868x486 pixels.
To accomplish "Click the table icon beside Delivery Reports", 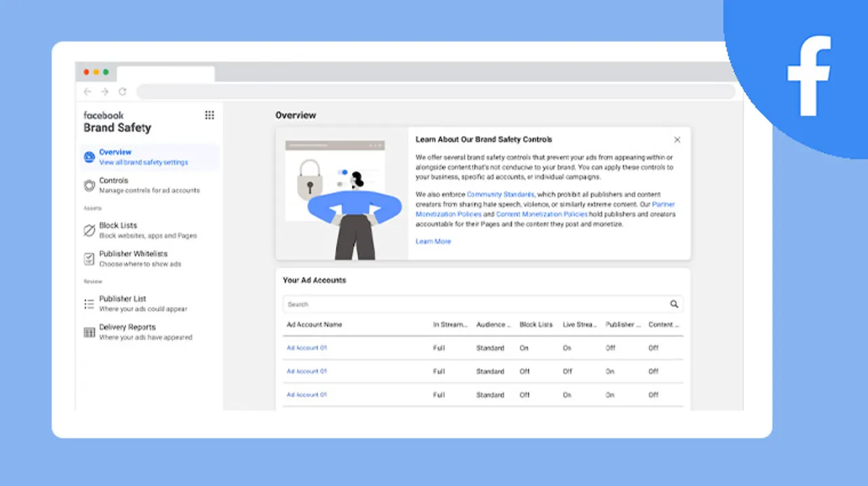I will pyautogui.click(x=90, y=333).
